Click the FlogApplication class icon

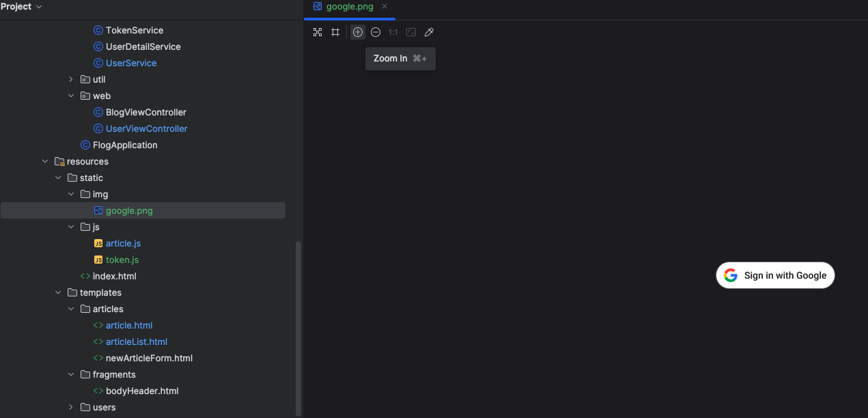[x=85, y=145]
